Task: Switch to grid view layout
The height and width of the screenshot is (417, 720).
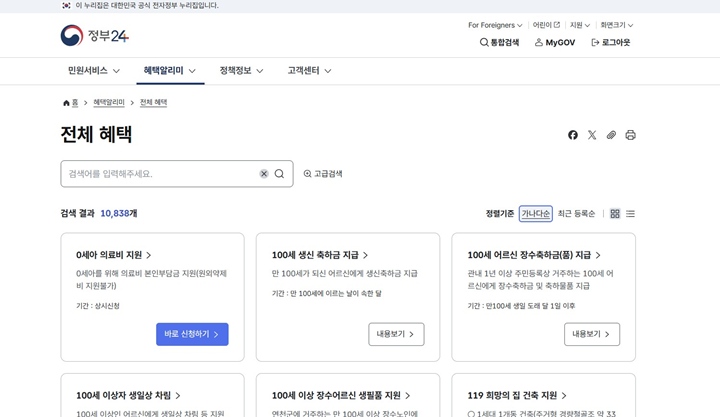Action: point(615,214)
